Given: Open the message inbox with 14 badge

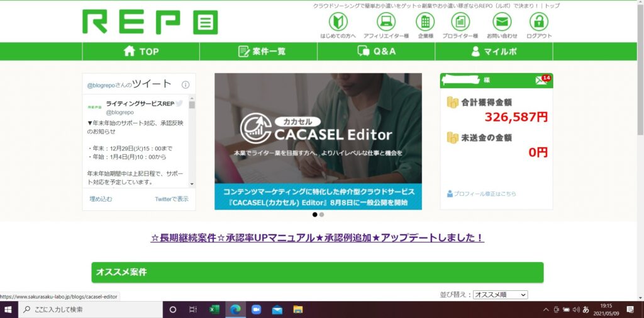Looking at the screenshot, I should pyautogui.click(x=541, y=80).
